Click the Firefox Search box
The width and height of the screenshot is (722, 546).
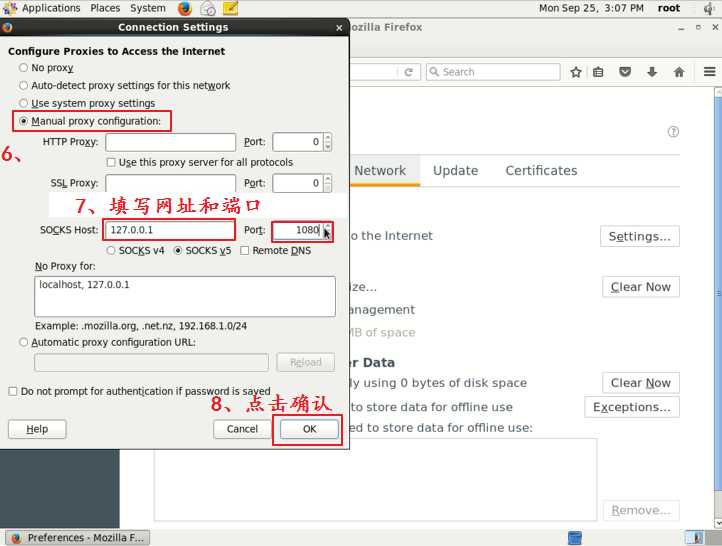pos(493,72)
